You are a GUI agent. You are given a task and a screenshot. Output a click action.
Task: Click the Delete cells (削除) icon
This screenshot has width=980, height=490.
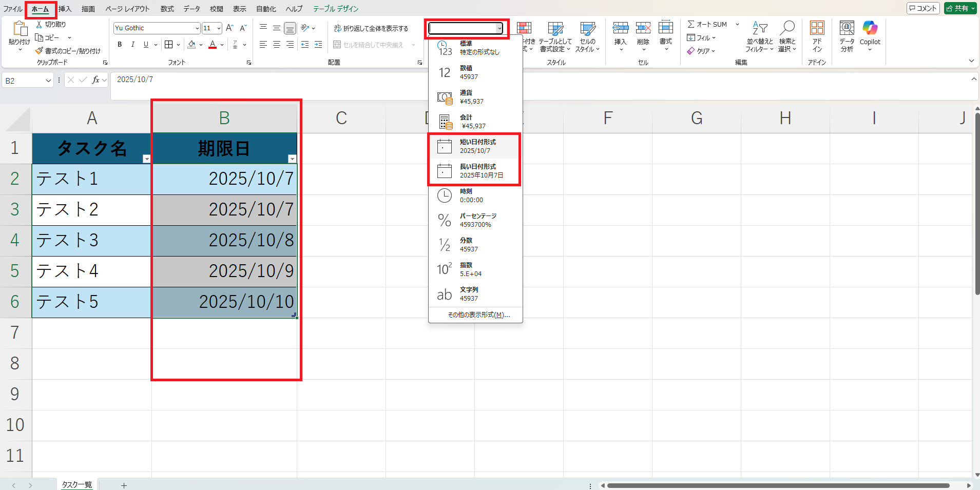click(x=643, y=29)
